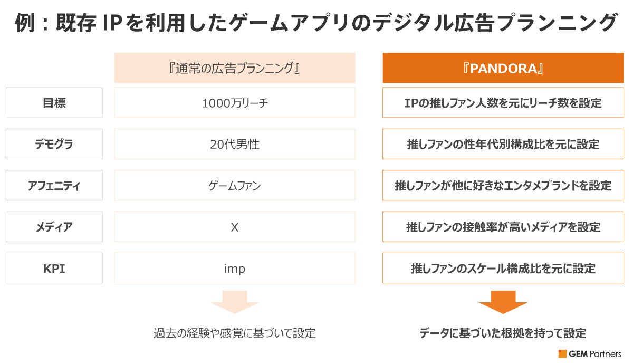Click the GEM Partners orange square logo
Viewport: 633px width, 364px height.
coord(562,354)
